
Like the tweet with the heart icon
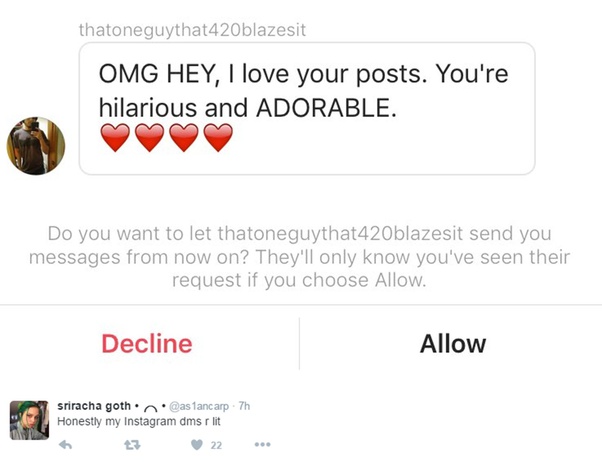pos(197,445)
